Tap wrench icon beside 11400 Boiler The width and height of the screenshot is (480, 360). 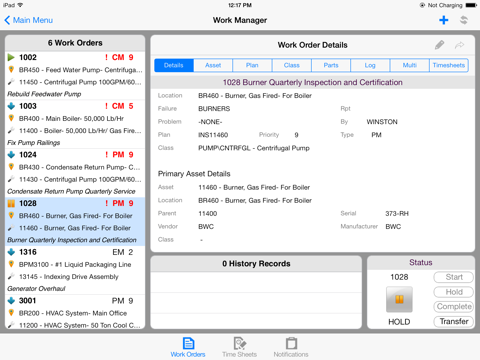[x=11, y=130]
